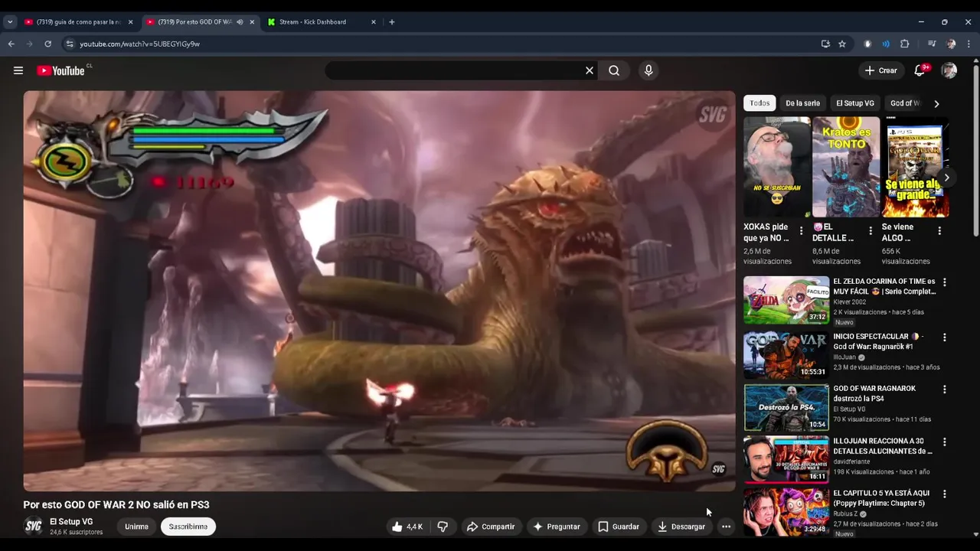Open the Chrome three-dot menu
The height and width of the screenshot is (551, 980).
tap(969, 44)
